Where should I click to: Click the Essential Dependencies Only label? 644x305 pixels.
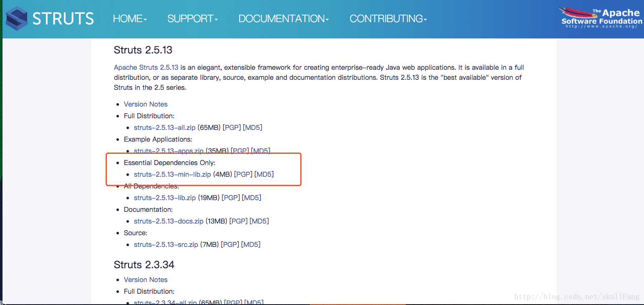[169, 163]
